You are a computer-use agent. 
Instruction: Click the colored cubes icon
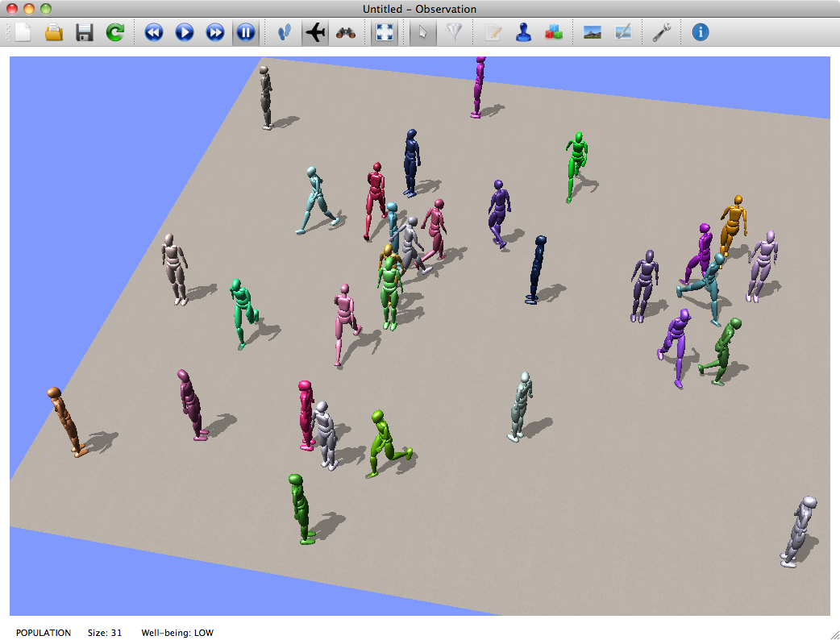pos(554,32)
